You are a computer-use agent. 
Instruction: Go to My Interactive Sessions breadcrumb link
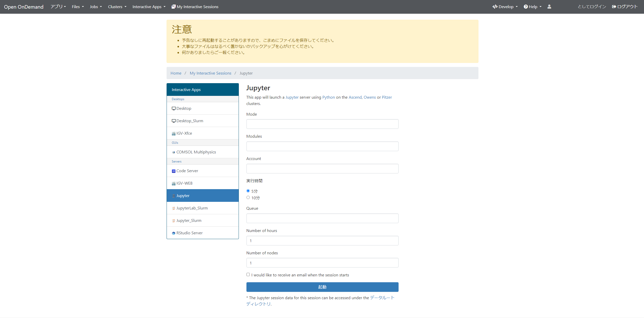click(210, 73)
